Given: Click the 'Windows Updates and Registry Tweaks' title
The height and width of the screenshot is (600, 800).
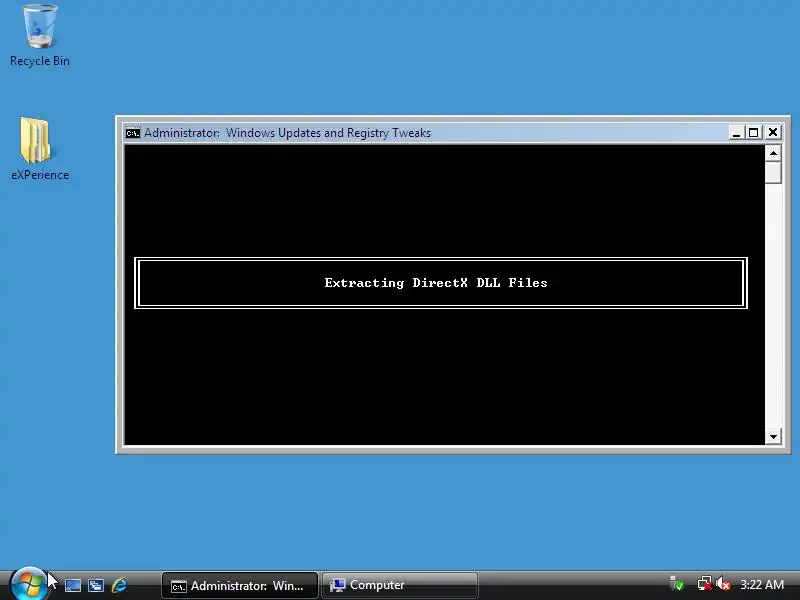Looking at the screenshot, I should 328,133.
